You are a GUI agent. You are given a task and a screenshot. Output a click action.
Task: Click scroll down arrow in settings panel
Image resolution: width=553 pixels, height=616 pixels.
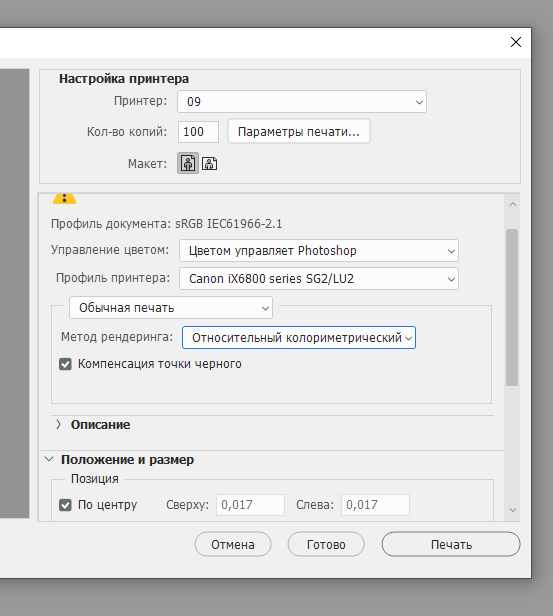(x=513, y=510)
